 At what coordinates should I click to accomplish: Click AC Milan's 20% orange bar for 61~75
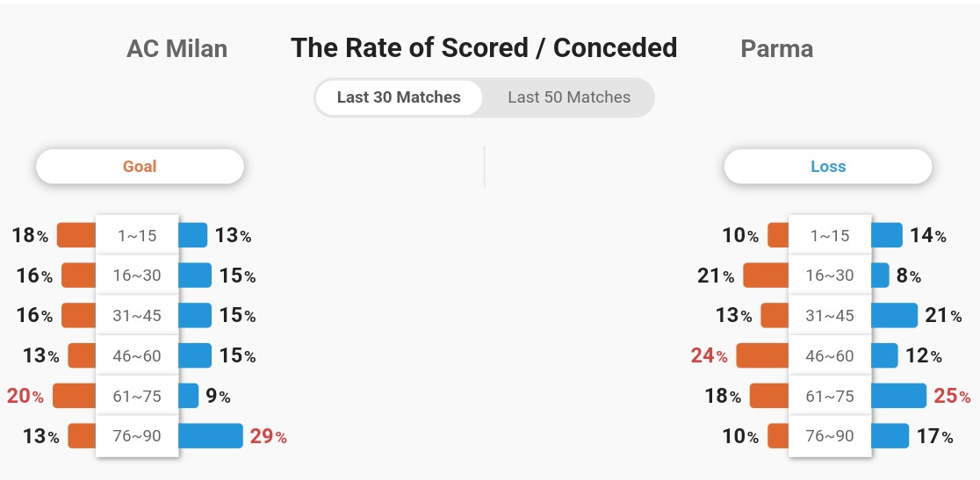pyautogui.click(x=75, y=396)
